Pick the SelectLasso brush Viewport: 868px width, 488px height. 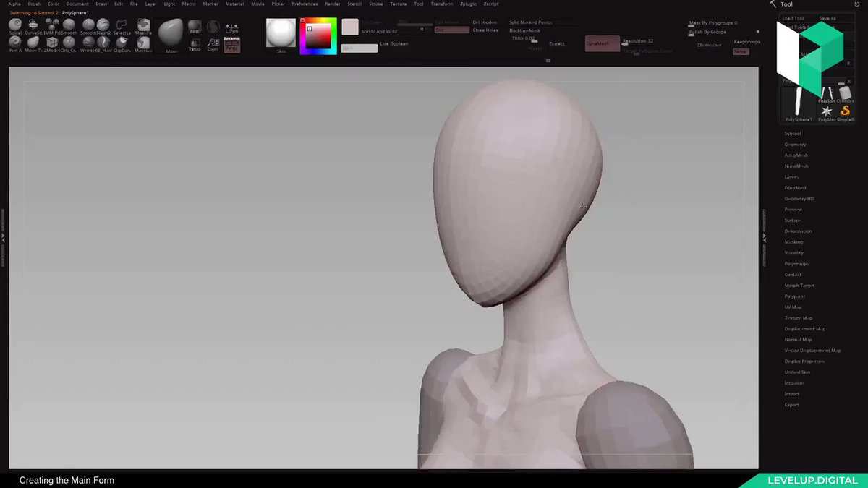point(122,25)
